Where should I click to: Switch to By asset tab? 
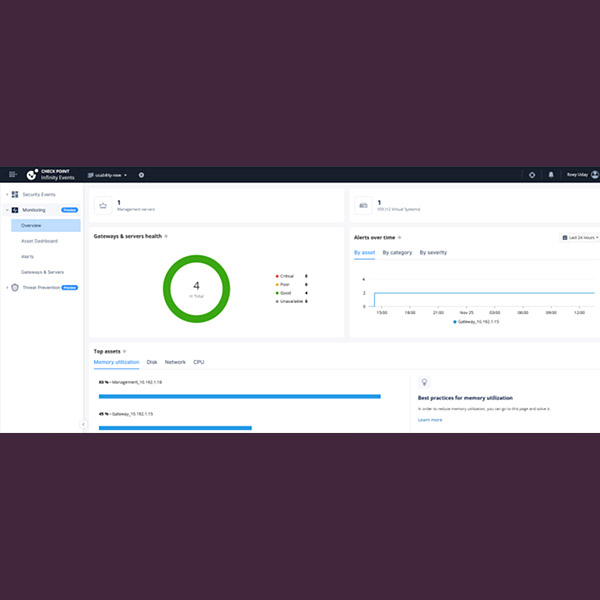364,253
